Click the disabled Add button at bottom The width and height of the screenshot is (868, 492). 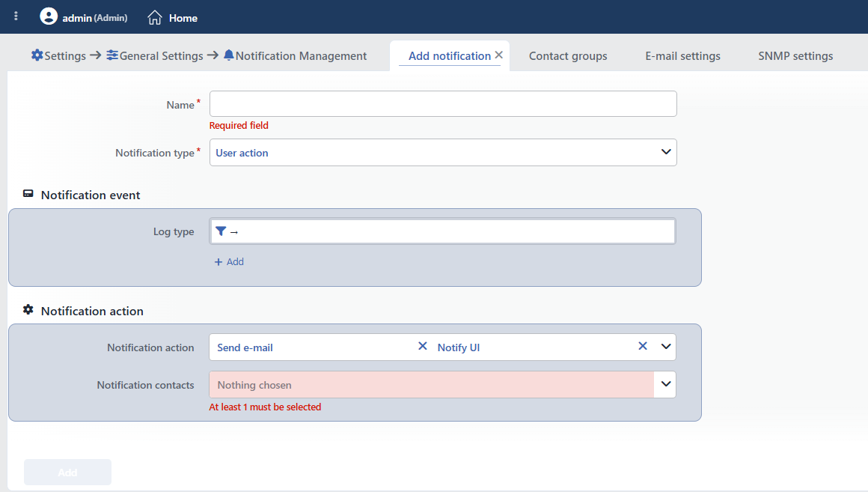tap(67, 472)
